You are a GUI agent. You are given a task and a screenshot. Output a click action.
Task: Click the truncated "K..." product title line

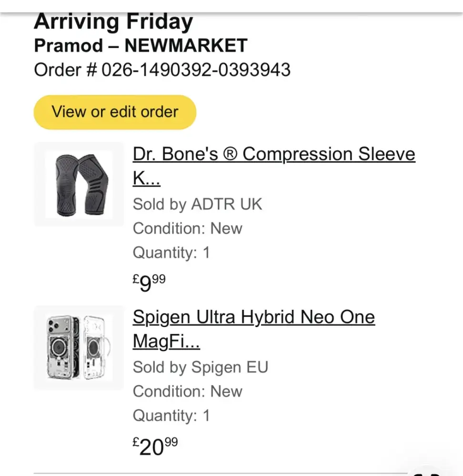(146, 179)
